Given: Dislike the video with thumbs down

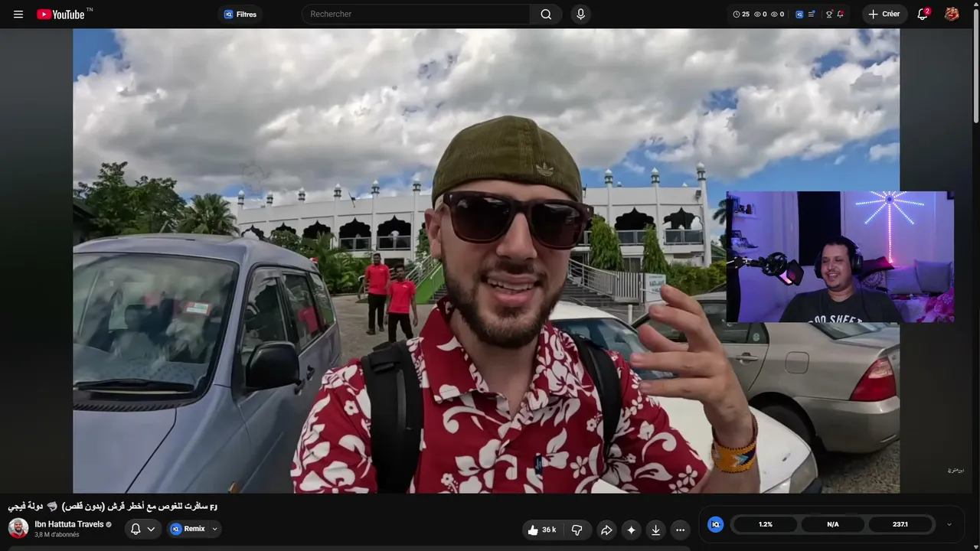Looking at the screenshot, I should 577,530.
